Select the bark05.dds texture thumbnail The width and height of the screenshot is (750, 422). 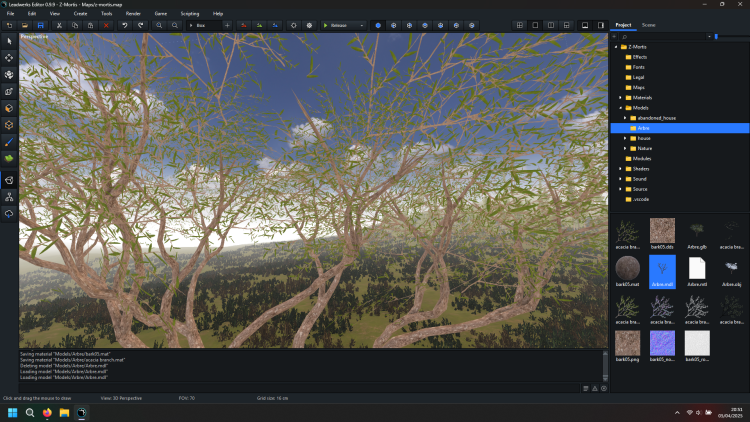pyautogui.click(x=662, y=232)
